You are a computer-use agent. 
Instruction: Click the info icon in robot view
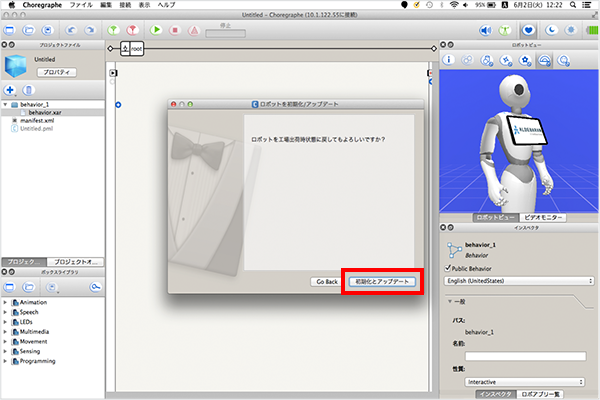pos(451,61)
